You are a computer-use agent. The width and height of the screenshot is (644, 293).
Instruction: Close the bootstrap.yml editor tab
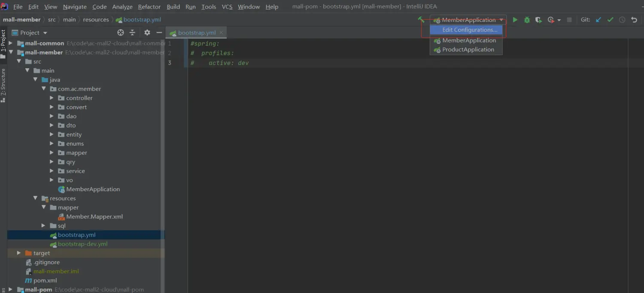pos(221,32)
